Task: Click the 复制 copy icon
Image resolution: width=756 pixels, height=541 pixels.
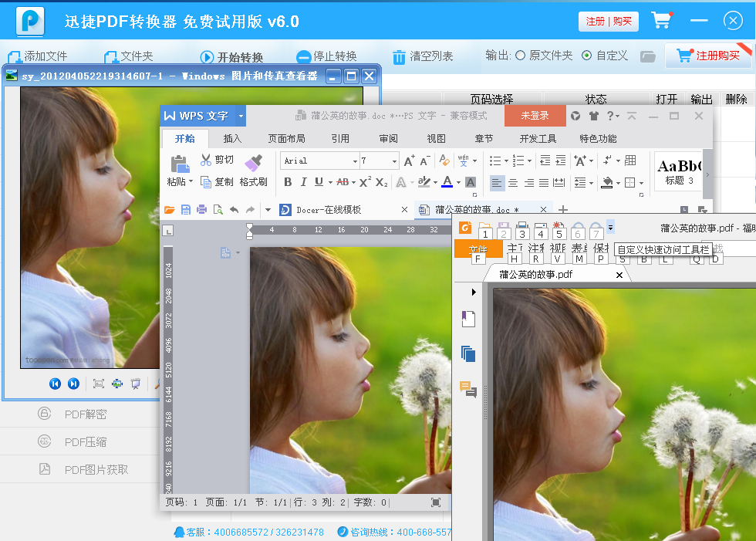Action: tap(206, 182)
